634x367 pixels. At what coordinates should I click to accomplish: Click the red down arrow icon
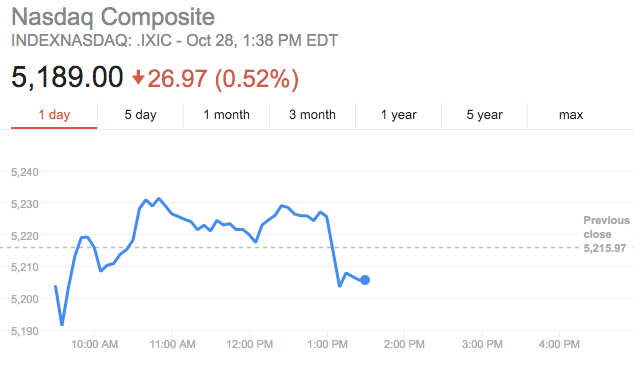pos(138,78)
